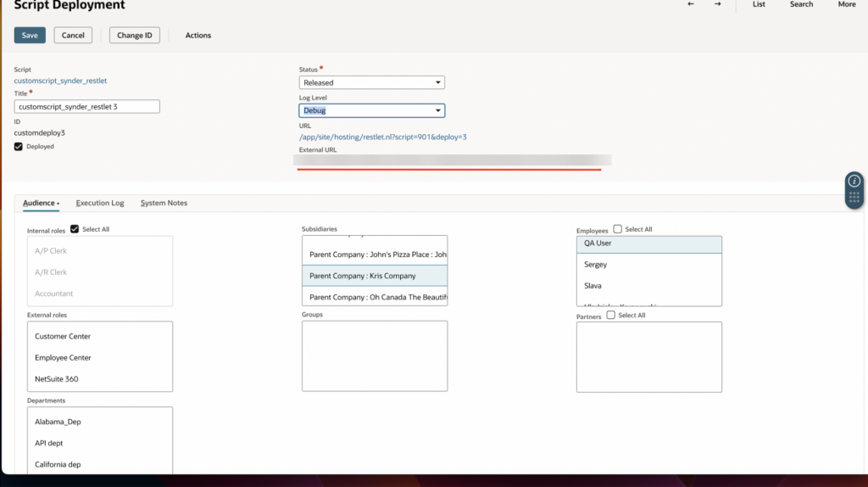Open the Actions menu

pyautogui.click(x=198, y=36)
